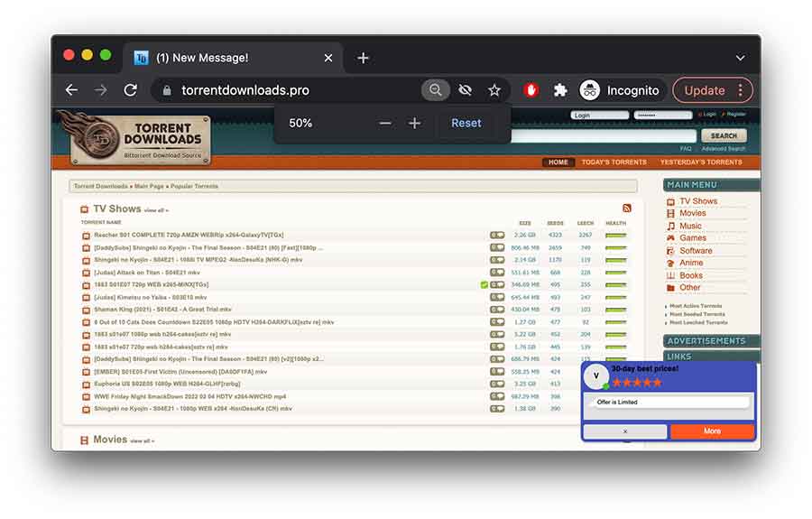Click the crossed-eye tracking protection icon
This screenshot has width=812, height=519.
point(465,90)
